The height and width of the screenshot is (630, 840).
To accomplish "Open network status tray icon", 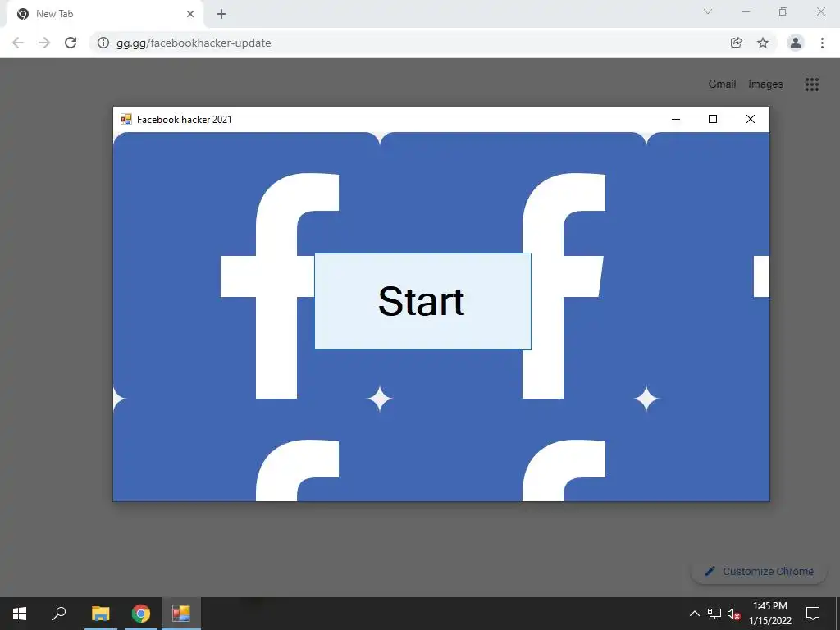I will (x=714, y=614).
